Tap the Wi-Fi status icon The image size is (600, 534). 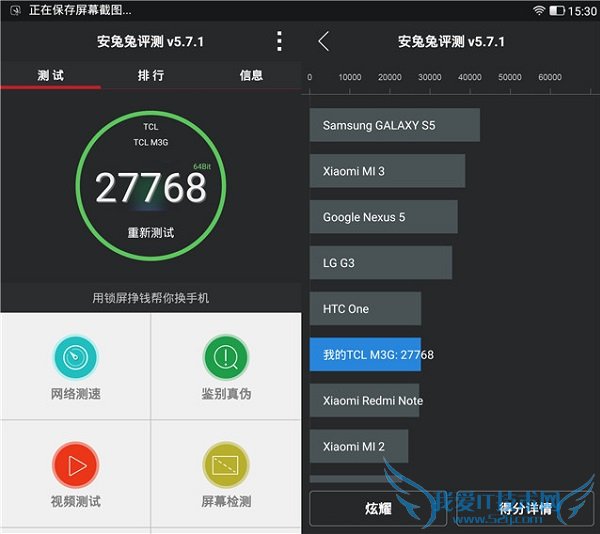(x=539, y=10)
